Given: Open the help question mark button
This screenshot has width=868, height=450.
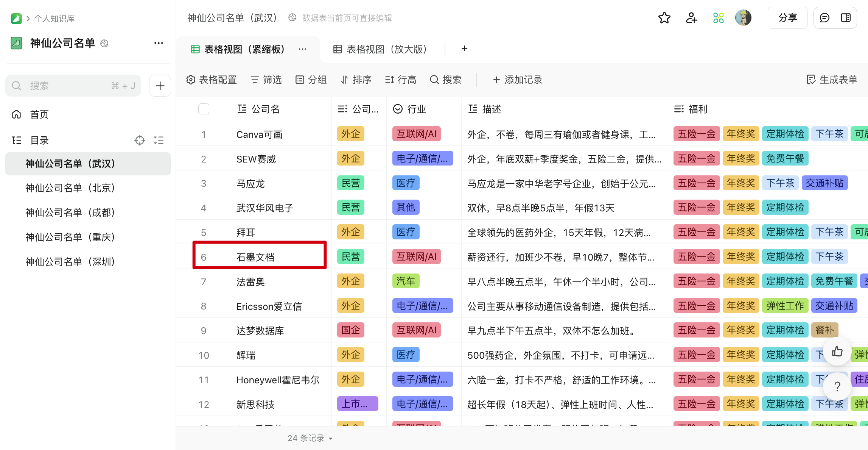Looking at the screenshot, I should click(x=837, y=386).
